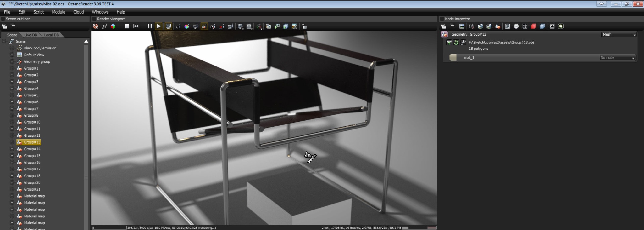The width and height of the screenshot is (644, 230).
Task: Click the mat_1 color swatch
Action: [453, 57]
